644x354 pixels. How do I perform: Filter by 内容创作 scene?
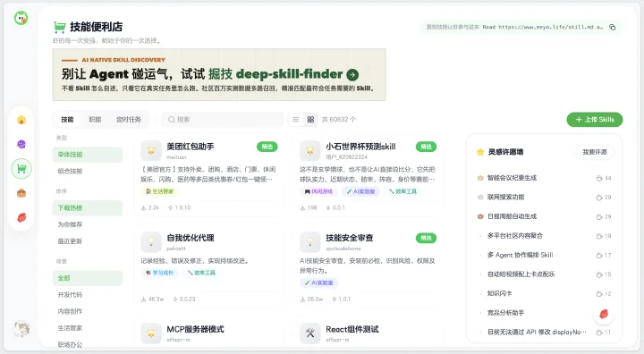(x=88, y=311)
